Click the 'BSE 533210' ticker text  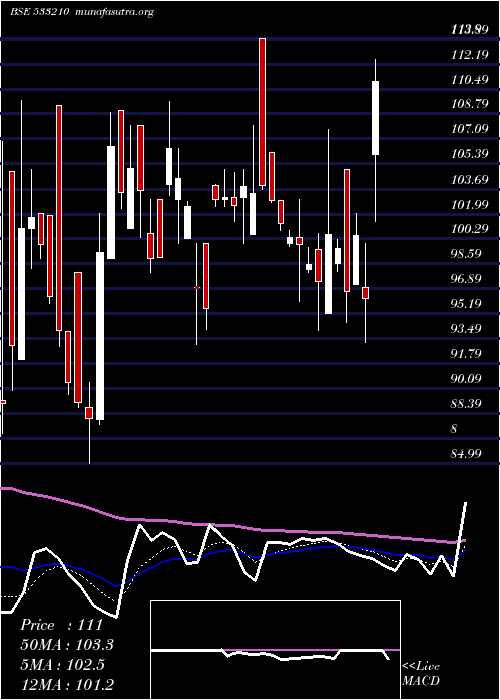39,12
